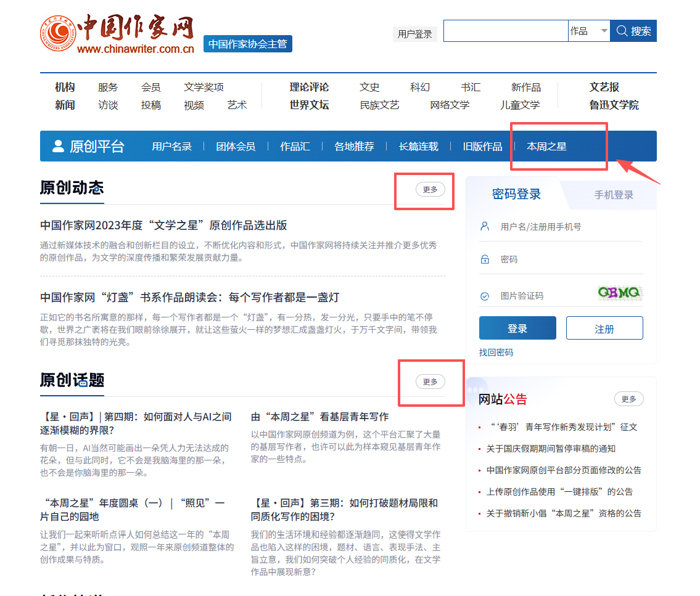Click the China Writer site logo
Screen dimensions: 700x596
point(117,34)
